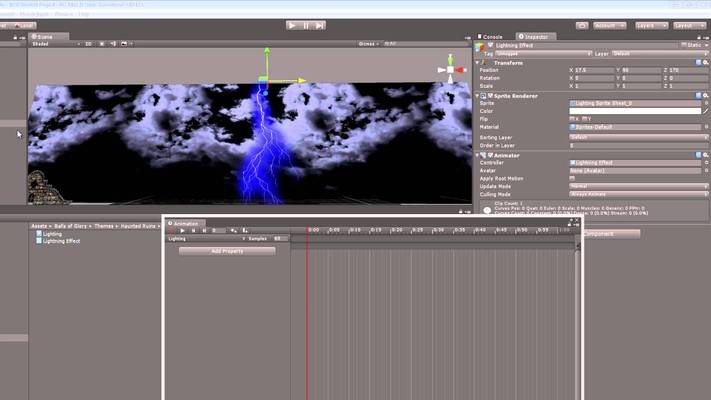Image resolution: width=711 pixels, height=400 pixels.
Task: Open the Sprite Renderer help book icon
Action: [699, 96]
